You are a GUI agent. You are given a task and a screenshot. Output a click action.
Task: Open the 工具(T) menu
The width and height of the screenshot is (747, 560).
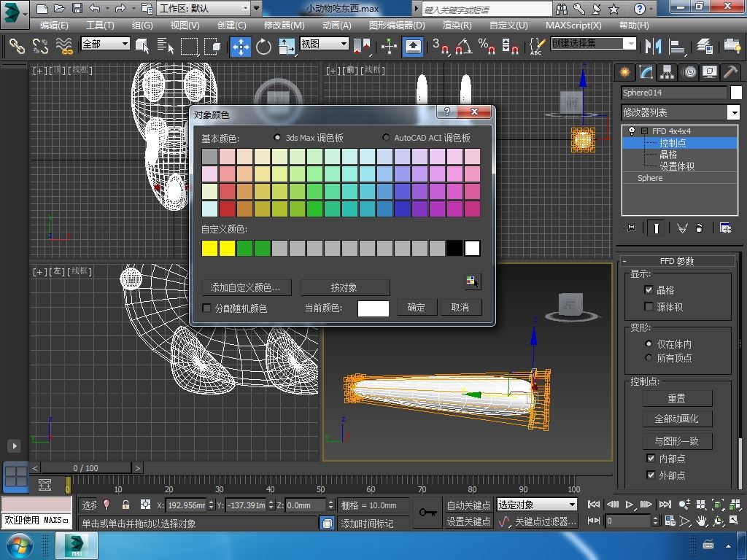coord(100,26)
